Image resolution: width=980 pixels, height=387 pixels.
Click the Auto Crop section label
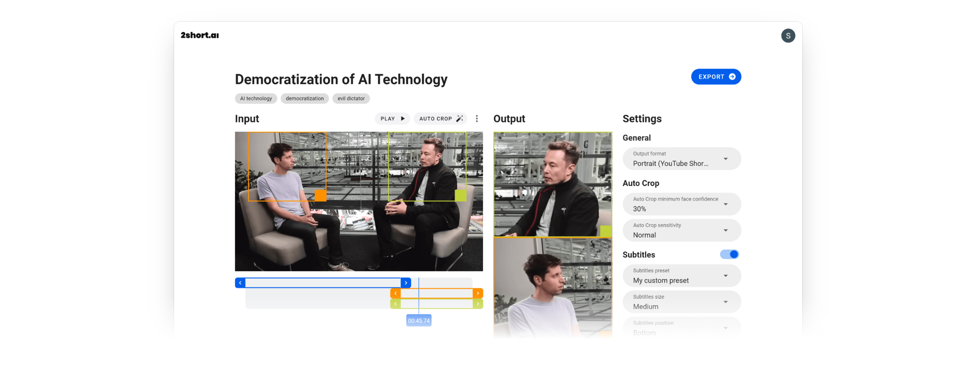(x=641, y=183)
